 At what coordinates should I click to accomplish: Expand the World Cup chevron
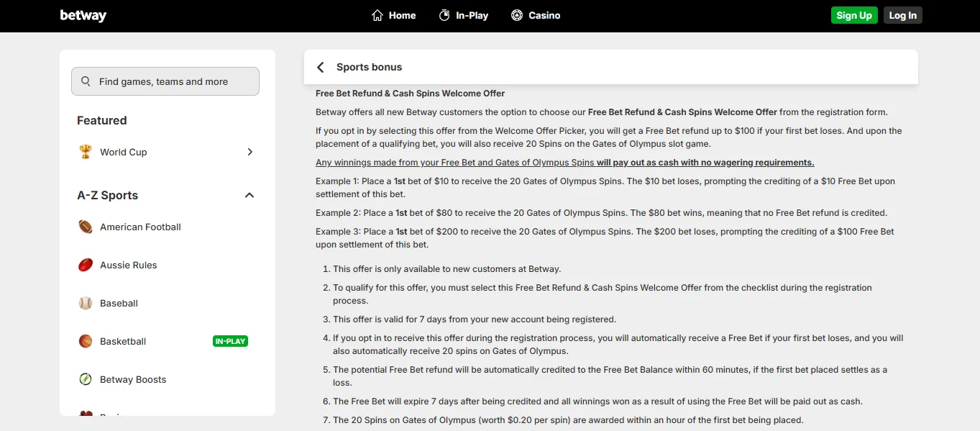pyautogui.click(x=249, y=152)
